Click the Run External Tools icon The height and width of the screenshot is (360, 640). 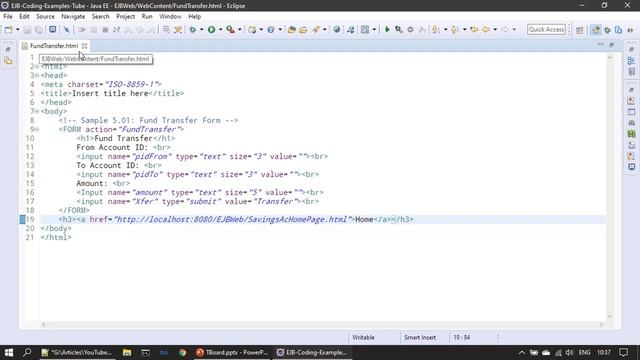coord(231,29)
